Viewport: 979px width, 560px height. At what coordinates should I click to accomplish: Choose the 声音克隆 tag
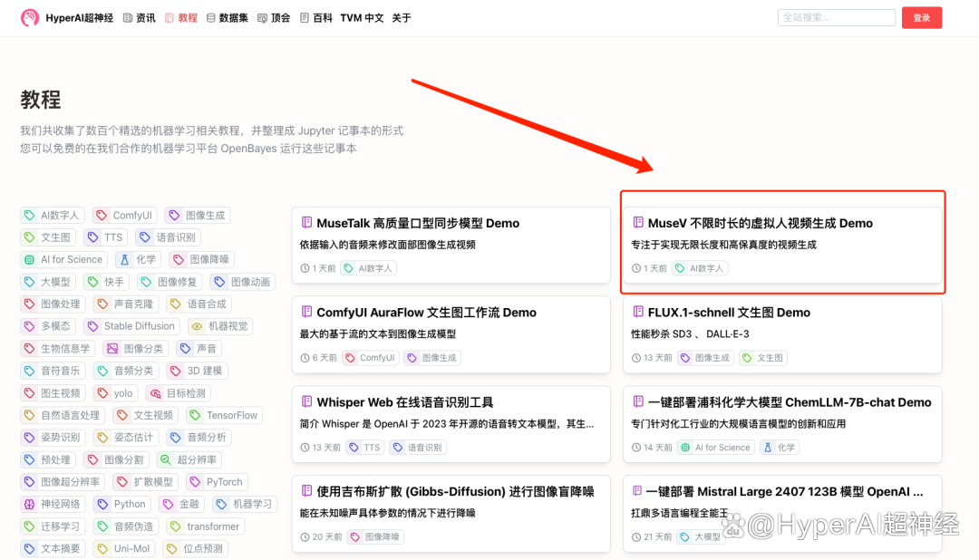[x=125, y=304]
